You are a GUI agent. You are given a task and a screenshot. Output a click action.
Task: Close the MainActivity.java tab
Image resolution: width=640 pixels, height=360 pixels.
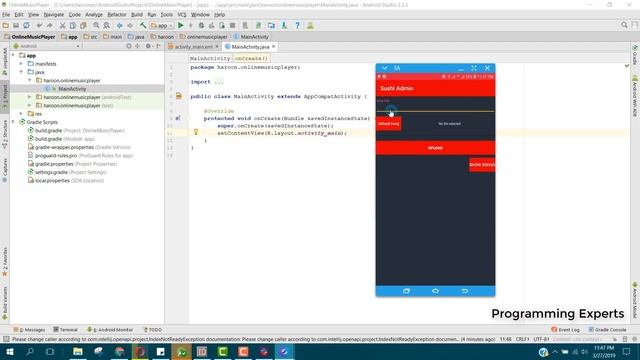point(273,47)
